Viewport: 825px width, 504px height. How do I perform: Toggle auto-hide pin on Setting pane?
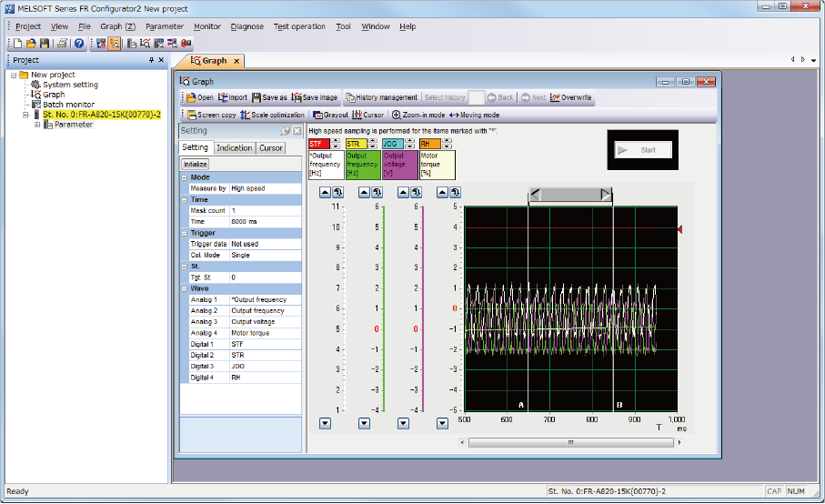click(286, 130)
